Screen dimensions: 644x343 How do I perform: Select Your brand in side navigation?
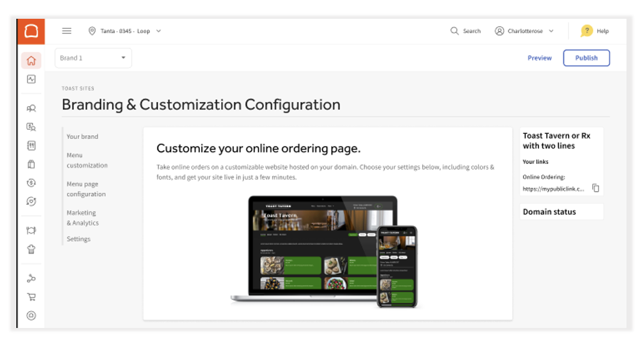(83, 136)
